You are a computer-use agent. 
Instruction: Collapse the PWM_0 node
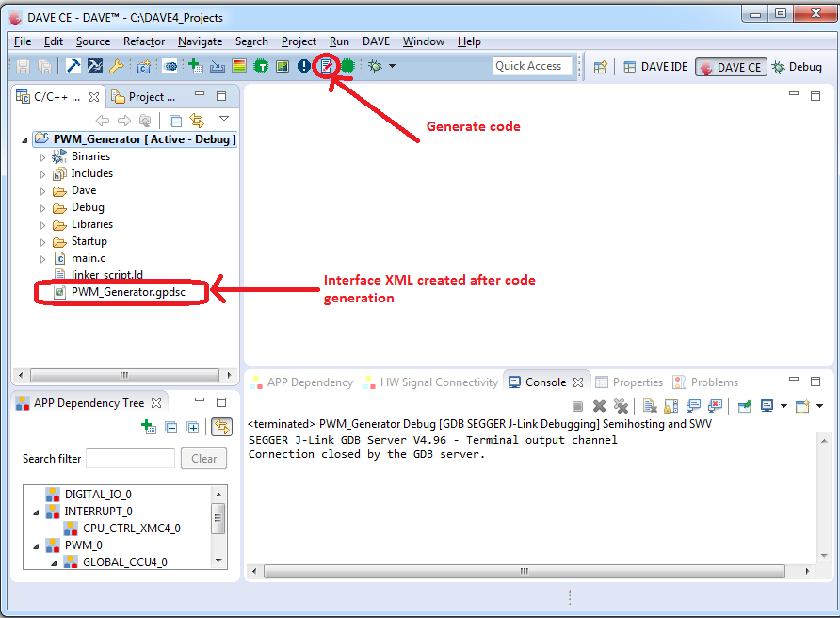pos(36,546)
